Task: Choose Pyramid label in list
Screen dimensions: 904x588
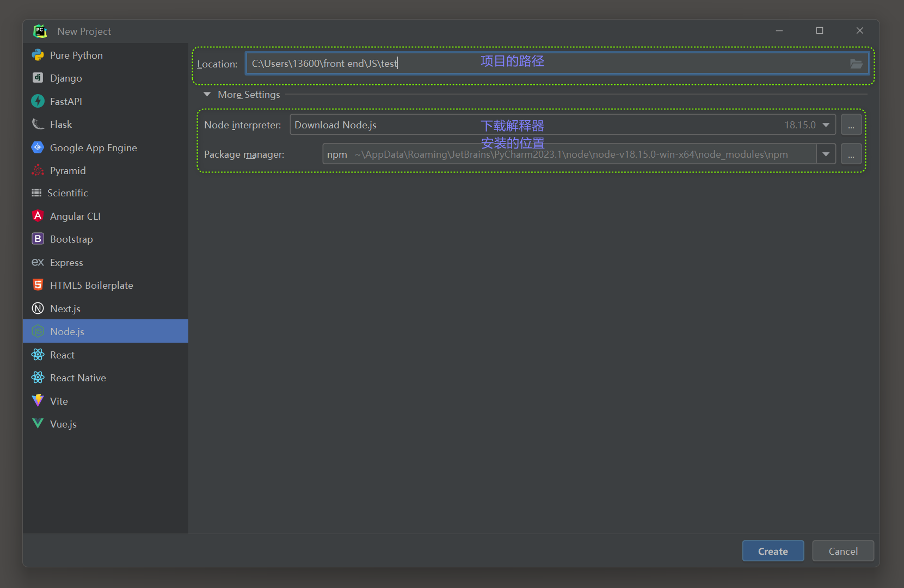Action: [x=67, y=171]
